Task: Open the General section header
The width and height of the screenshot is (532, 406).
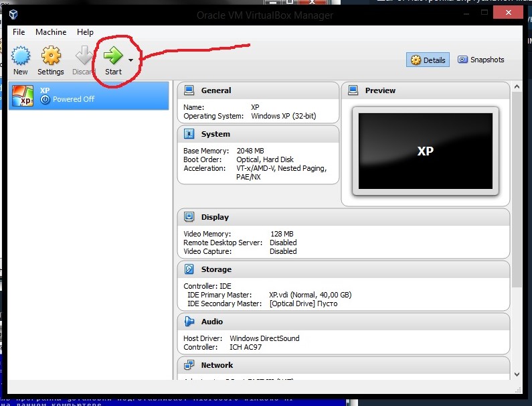Action: pos(258,90)
